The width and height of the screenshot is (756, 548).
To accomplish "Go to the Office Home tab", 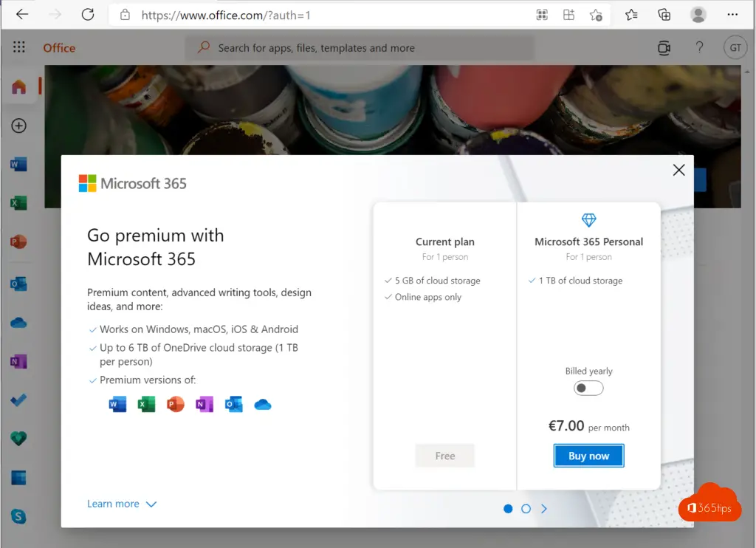I will pos(19,87).
